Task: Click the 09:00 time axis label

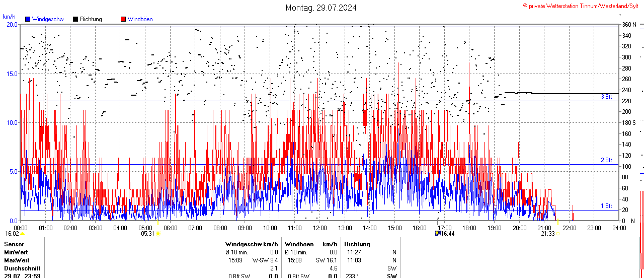Action: pos(245,228)
